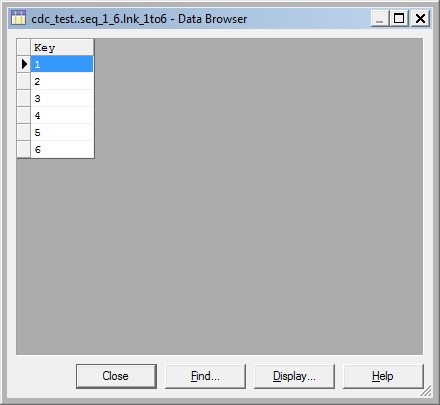The width and height of the screenshot is (440, 405).
Task: Open the Find... dialog
Action: (205, 376)
